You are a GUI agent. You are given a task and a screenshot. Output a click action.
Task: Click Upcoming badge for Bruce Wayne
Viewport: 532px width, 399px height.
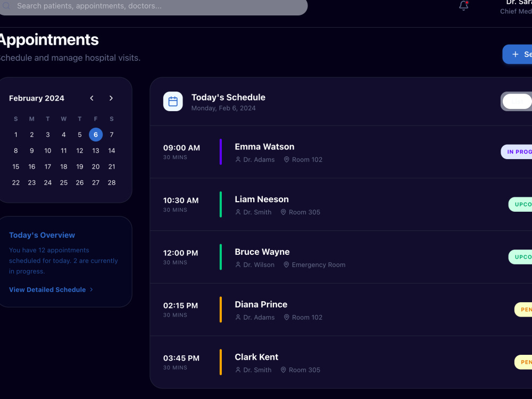click(520, 257)
